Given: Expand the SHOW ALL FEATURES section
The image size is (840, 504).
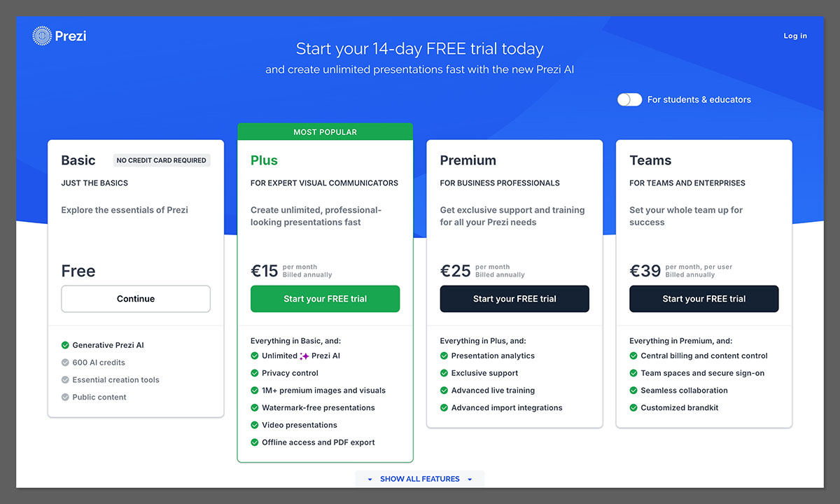Looking at the screenshot, I should [420, 479].
